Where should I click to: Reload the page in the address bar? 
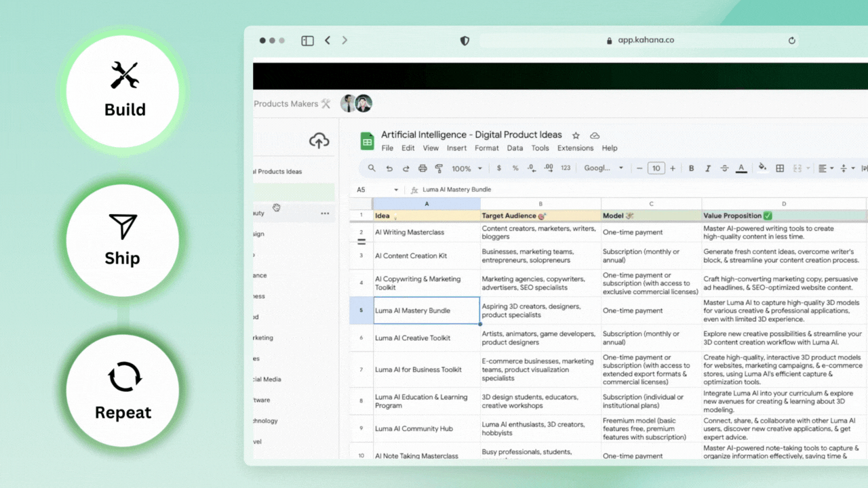pos(791,41)
